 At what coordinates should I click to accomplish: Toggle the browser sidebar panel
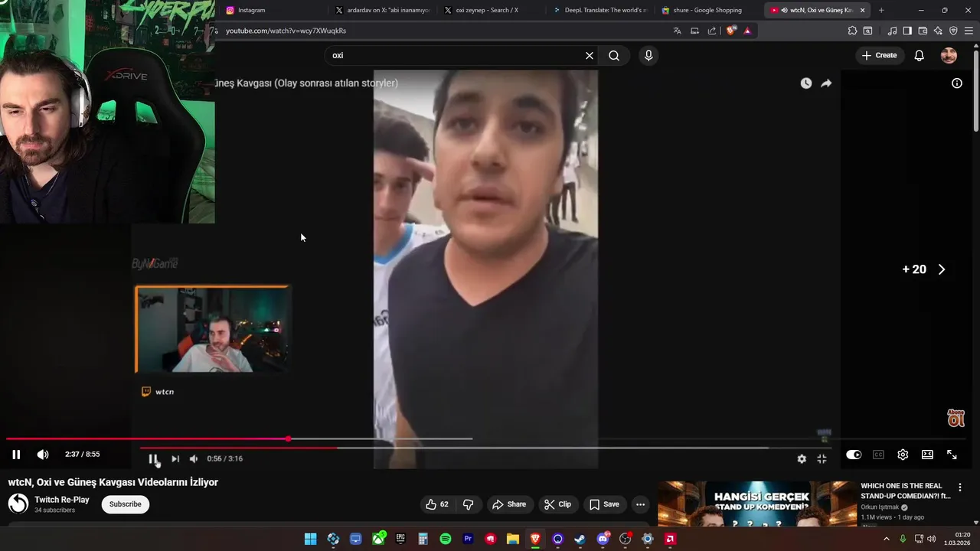tap(907, 31)
